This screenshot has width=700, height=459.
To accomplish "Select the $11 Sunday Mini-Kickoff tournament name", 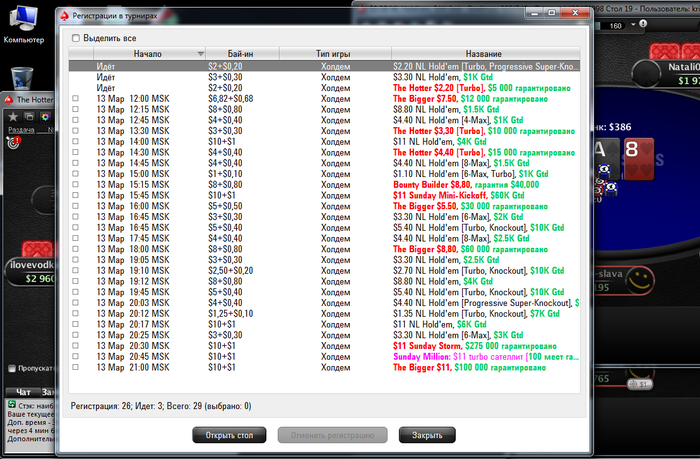I will click(x=459, y=195).
